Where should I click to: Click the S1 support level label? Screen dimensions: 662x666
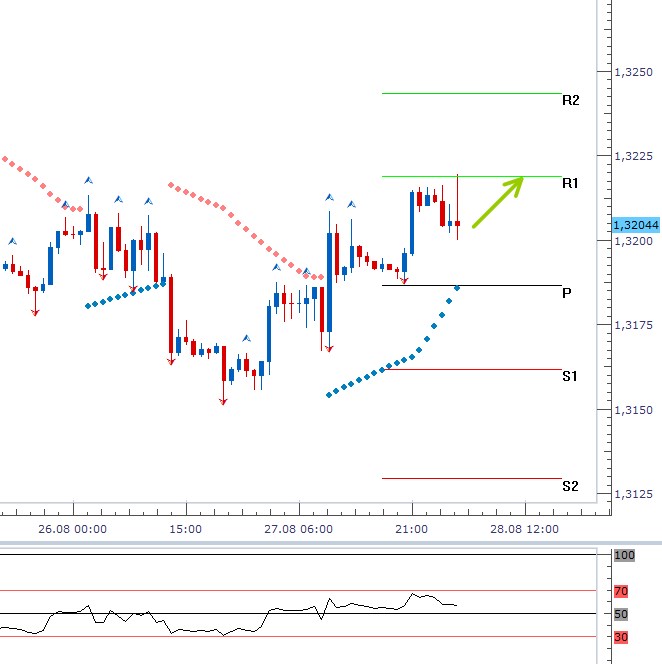tap(569, 376)
